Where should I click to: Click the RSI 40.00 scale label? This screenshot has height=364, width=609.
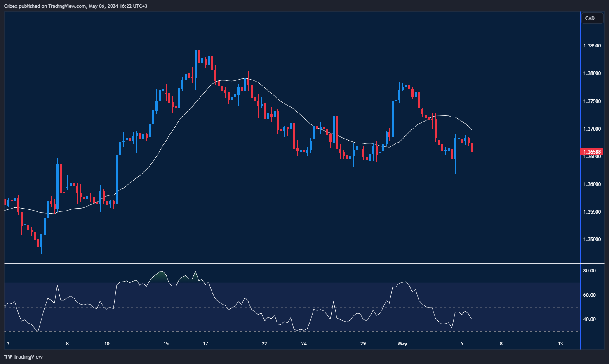tap(589, 319)
